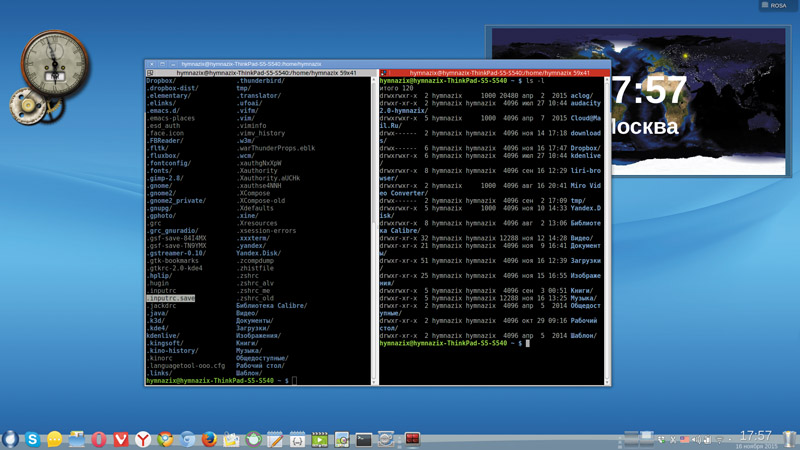The image size is (800, 450).
Task: Launch Skype from the taskbar
Action: tap(33, 439)
